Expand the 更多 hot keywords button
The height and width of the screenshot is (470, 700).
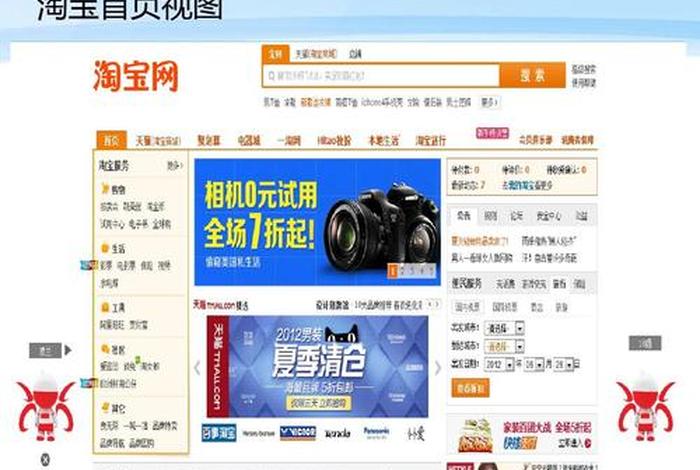[489, 103]
